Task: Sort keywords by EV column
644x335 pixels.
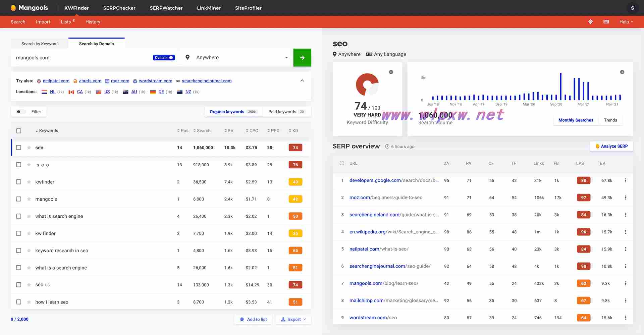Action: (229, 131)
